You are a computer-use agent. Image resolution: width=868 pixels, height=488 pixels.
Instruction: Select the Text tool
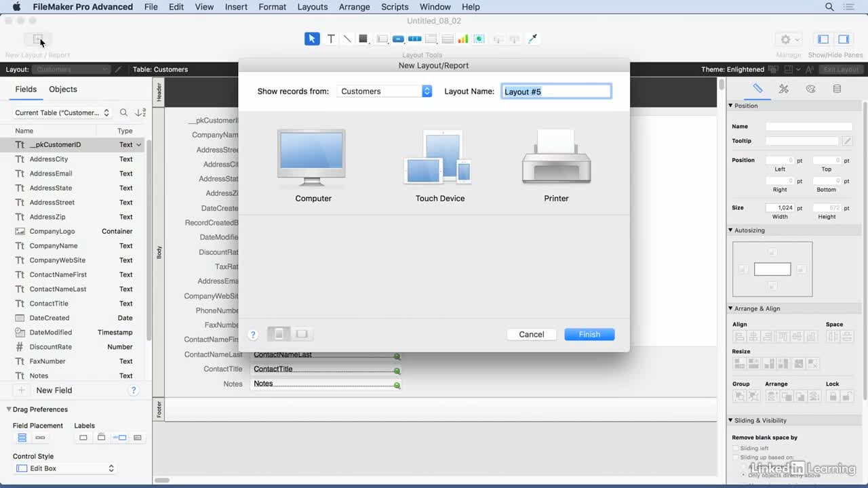pos(331,39)
